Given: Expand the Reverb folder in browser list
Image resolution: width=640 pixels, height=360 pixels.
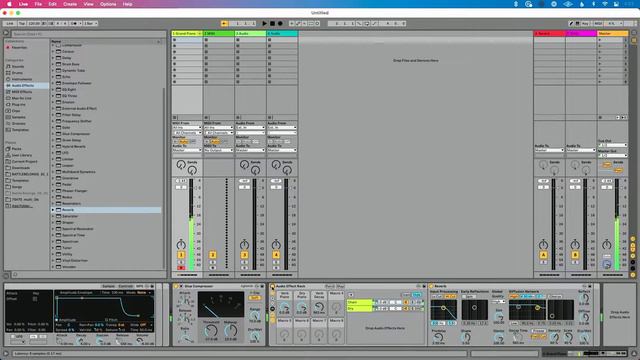Looking at the screenshot, I should coord(53,210).
